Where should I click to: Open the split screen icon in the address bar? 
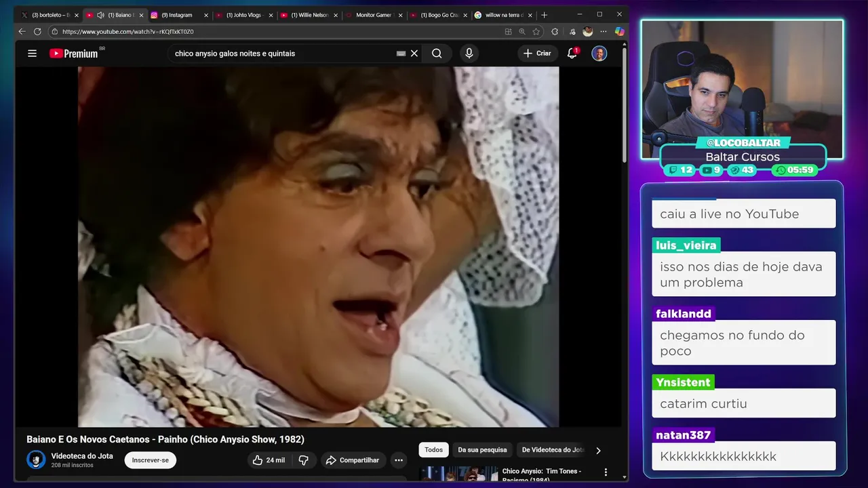click(508, 31)
